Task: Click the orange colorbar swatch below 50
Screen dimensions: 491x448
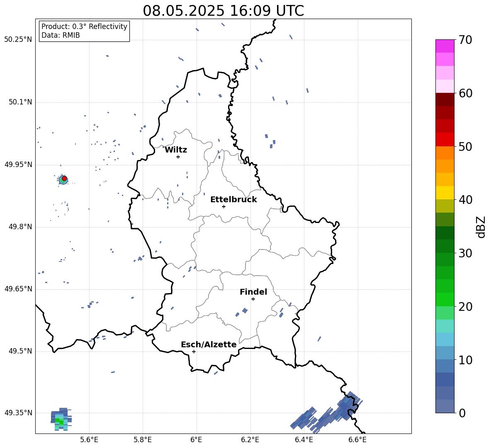Action: (x=445, y=153)
